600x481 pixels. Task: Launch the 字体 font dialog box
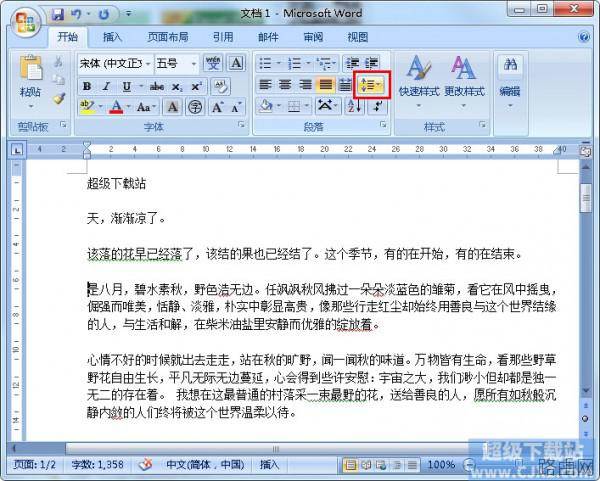(241, 124)
